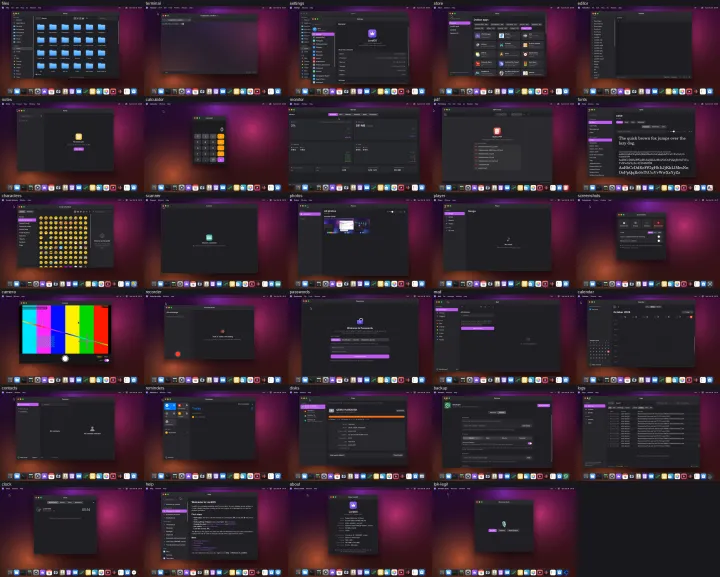Start recording with the red record button
The width and height of the screenshot is (720, 577).
(178, 354)
